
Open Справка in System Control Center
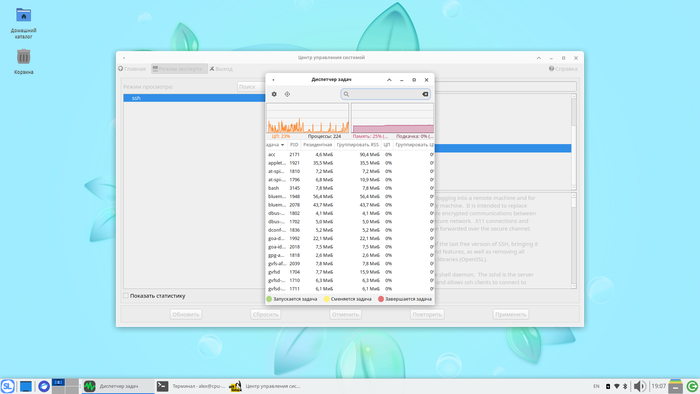(x=563, y=69)
